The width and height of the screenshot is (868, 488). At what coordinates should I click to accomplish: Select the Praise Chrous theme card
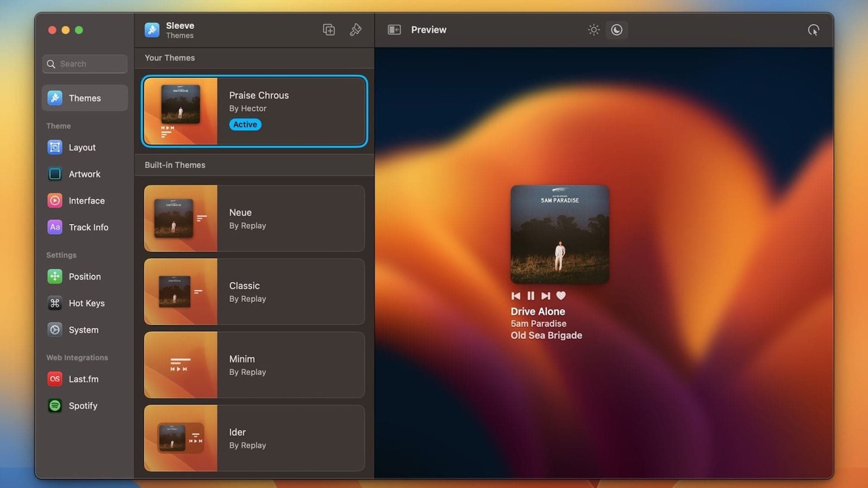click(x=254, y=111)
